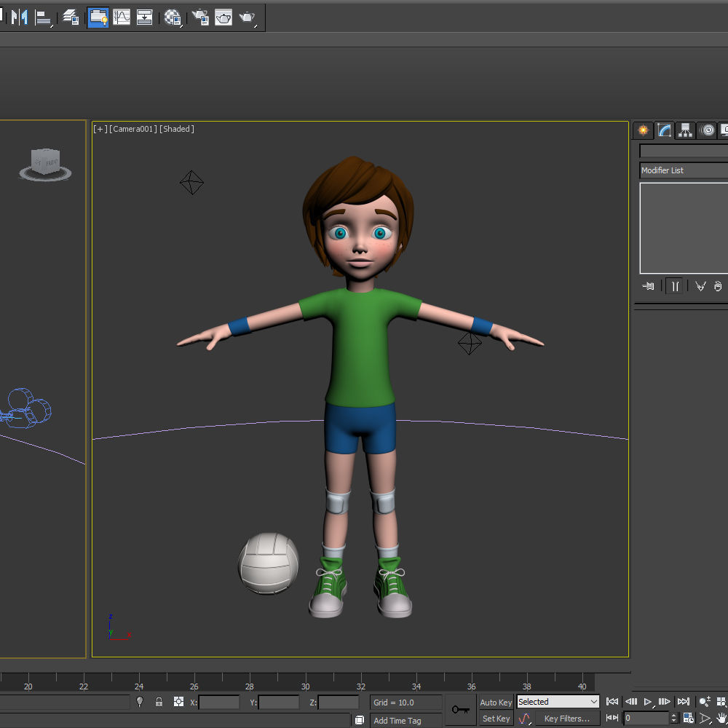The width and height of the screenshot is (728, 728).
Task: Open Key Filters dialog
Action: tap(567, 719)
